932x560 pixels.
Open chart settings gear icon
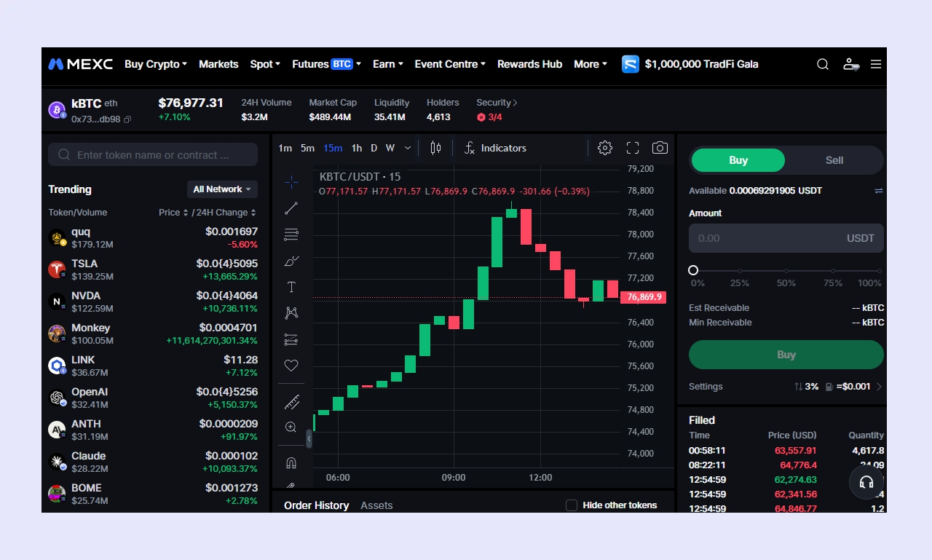pyautogui.click(x=605, y=148)
